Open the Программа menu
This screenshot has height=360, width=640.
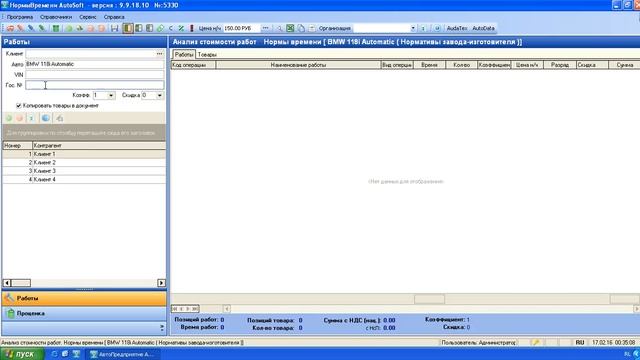[20, 17]
